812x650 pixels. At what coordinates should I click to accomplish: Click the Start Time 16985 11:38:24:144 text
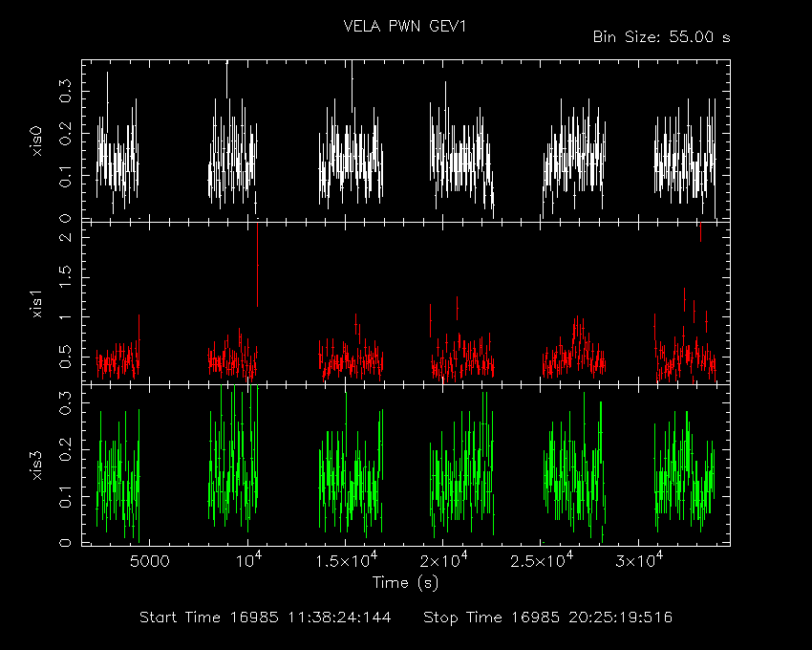tap(266, 617)
